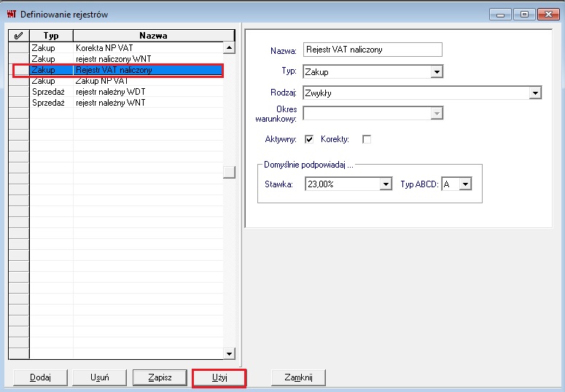Toggle the Aktywny checkbox
Screen dimensions: 565x392
point(309,139)
